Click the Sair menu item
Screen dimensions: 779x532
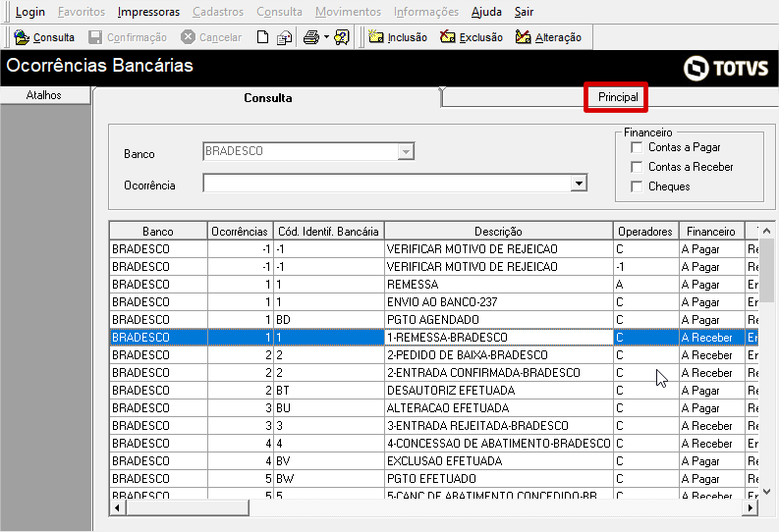point(524,12)
